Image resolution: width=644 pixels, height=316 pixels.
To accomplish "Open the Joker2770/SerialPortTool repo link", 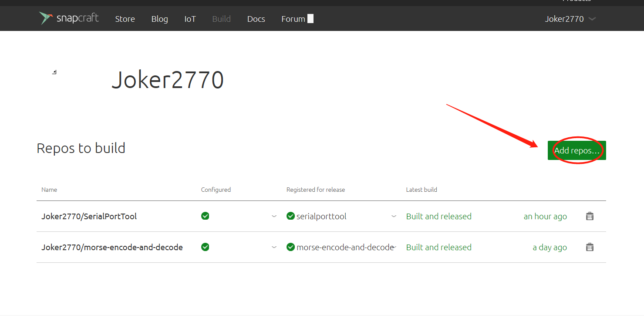I will pos(89,216).
